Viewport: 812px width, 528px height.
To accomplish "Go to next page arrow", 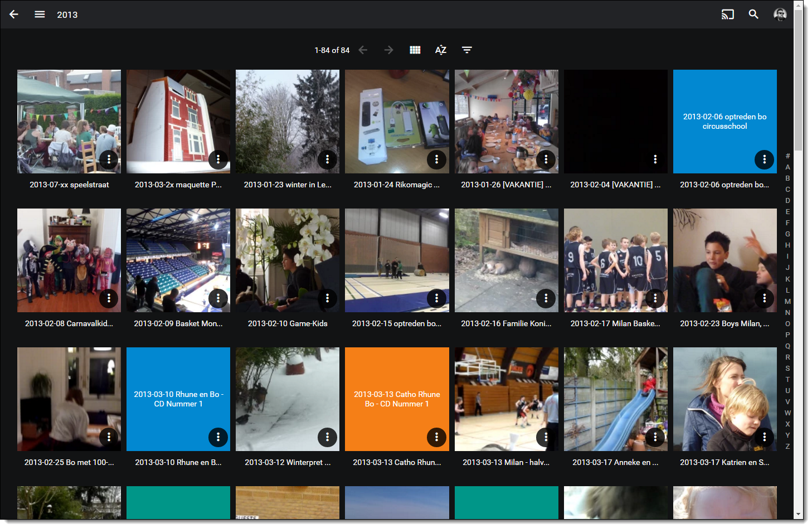I will pos(388,50).
